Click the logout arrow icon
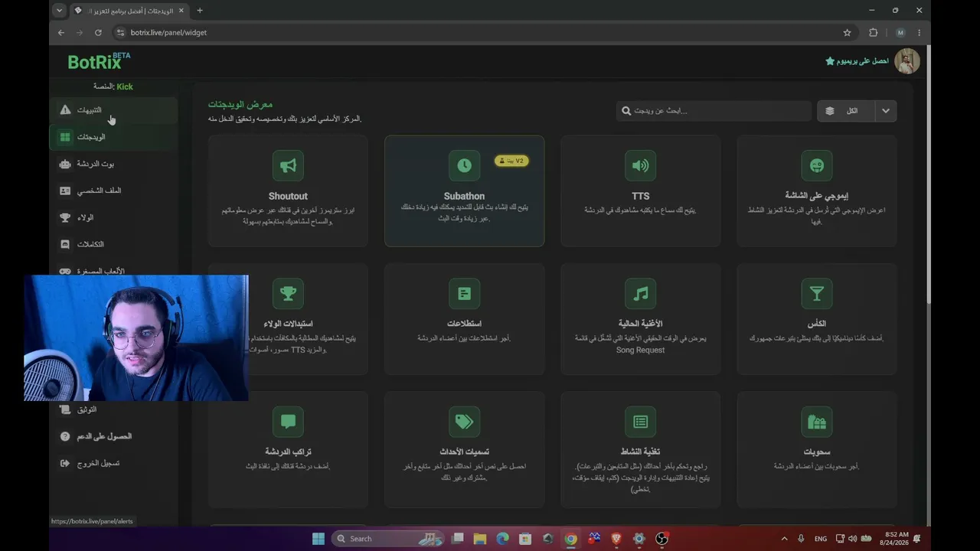 [65, 463]
